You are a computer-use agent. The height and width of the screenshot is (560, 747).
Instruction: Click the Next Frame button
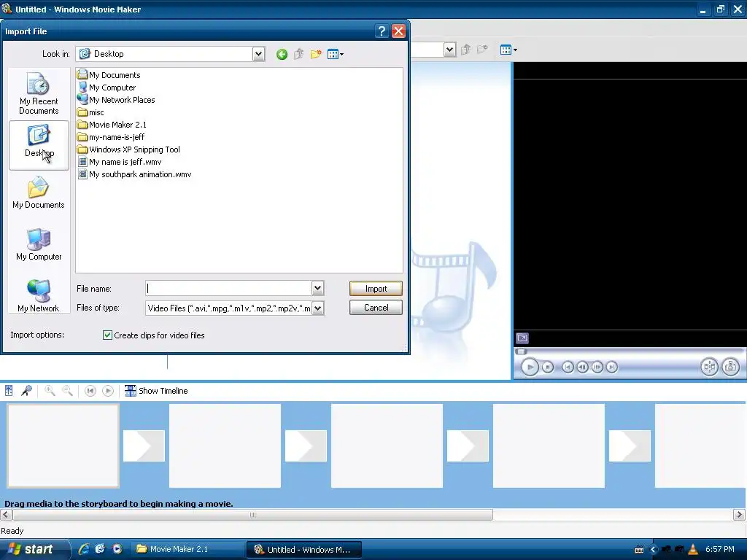[x=597, y=367]
